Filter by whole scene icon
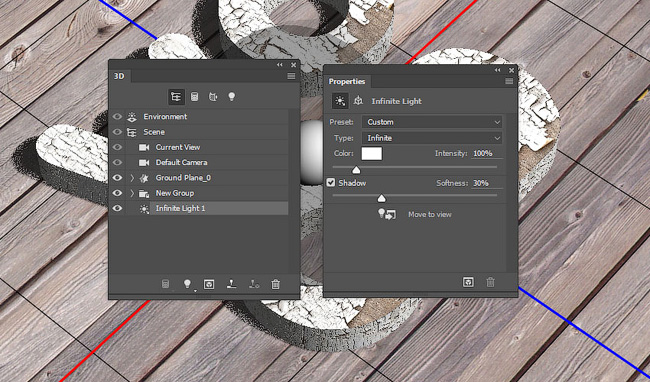 pyautogui.click(x=176, y=97)
